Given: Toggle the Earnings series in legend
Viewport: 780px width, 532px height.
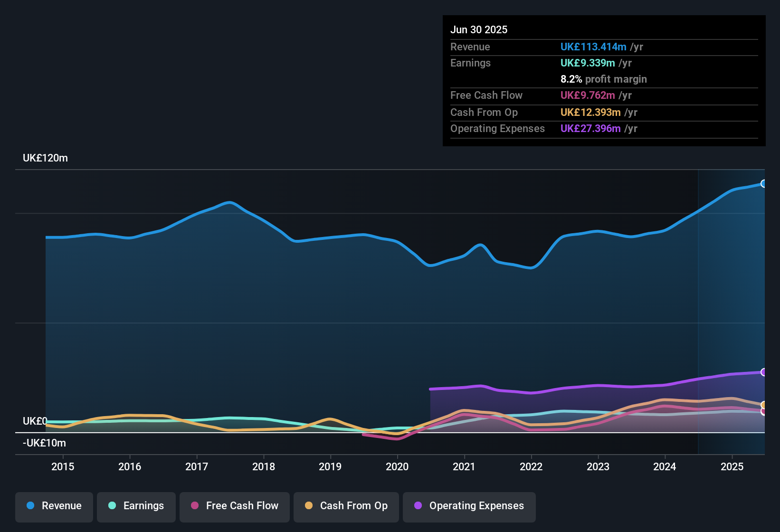Looking at the screenshot, I should click(x=136, y=506).
